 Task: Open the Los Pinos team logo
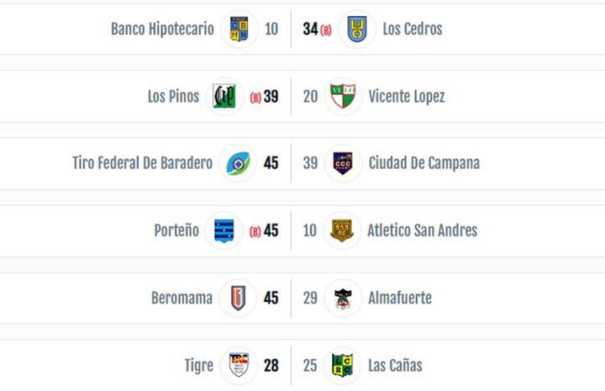click(x=225, y=96)
